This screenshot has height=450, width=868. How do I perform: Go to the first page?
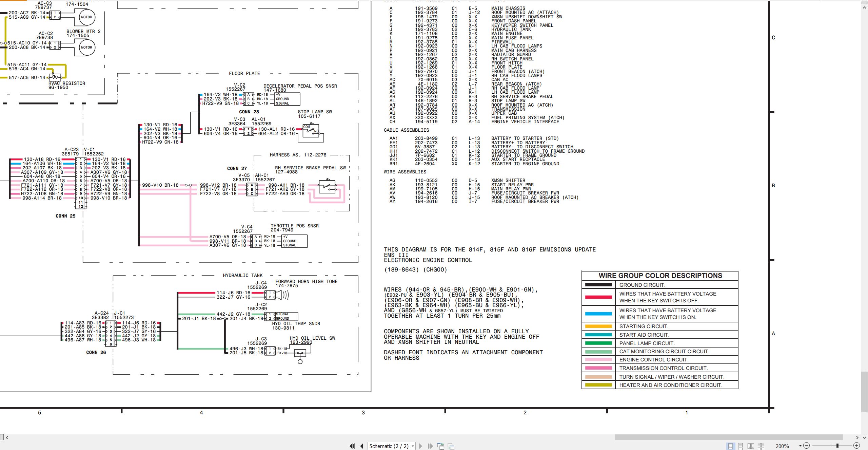click(x=352, y=446)
